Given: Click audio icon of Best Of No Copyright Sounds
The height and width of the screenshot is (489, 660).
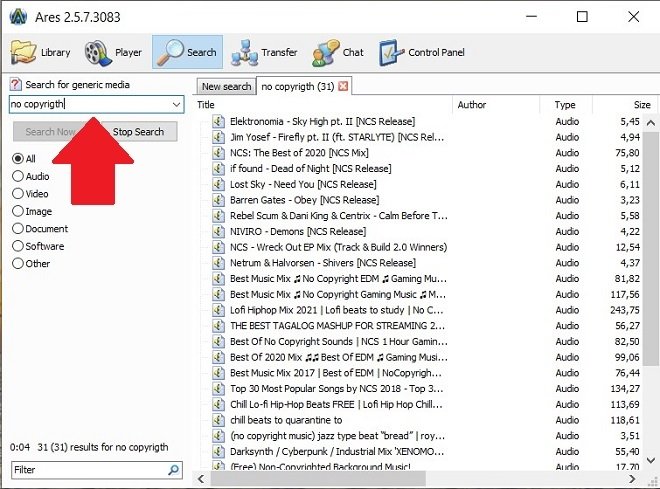Looking at the screenshot, I should (218, 341).
